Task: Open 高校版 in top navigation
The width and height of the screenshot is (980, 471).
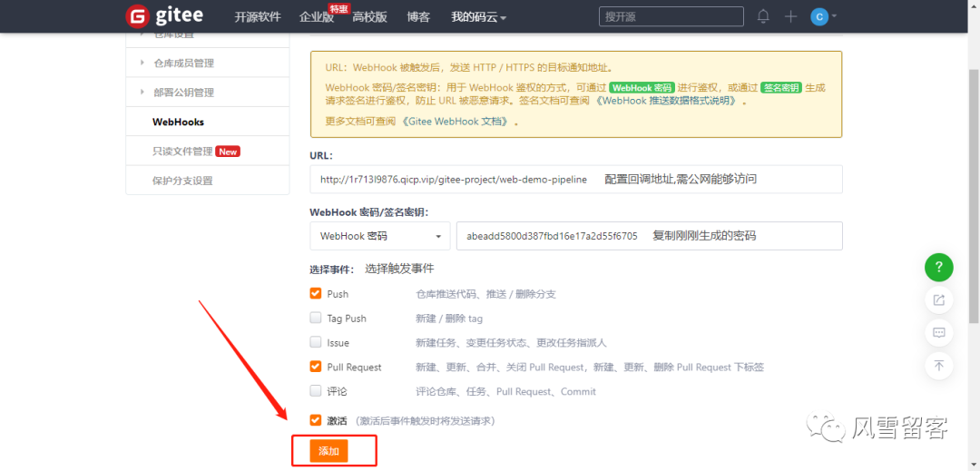Action: pos(370,17)
